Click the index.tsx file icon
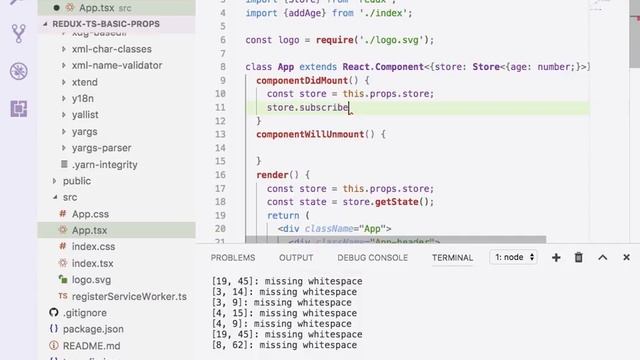 tap(62, 263)
